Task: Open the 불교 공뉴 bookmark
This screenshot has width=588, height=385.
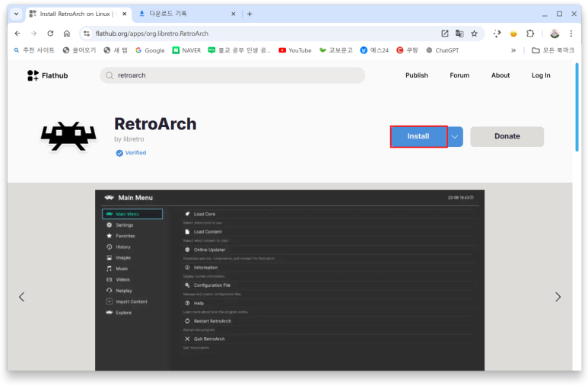Action: (x=240, y=50)
